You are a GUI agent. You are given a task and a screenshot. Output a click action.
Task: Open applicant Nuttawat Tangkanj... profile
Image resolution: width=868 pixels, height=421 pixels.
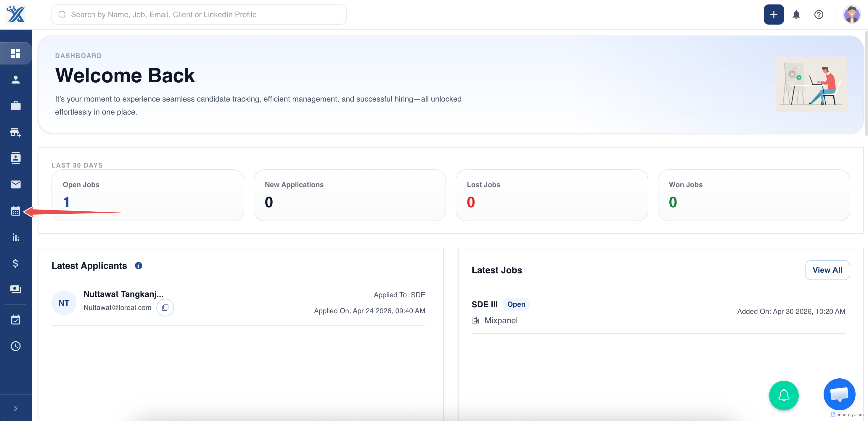(x=123, y=294)
